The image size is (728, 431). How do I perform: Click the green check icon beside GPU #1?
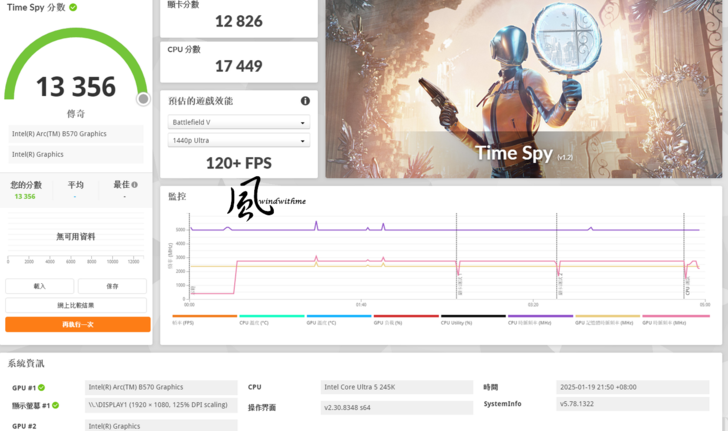click(41, 387)
